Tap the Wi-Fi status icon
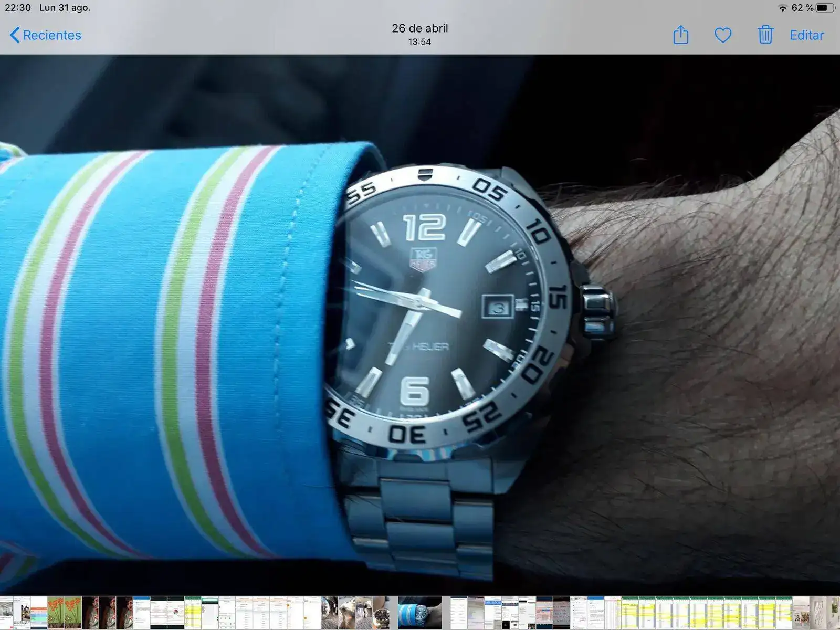The image size is (840, 630). pos(782,8)
